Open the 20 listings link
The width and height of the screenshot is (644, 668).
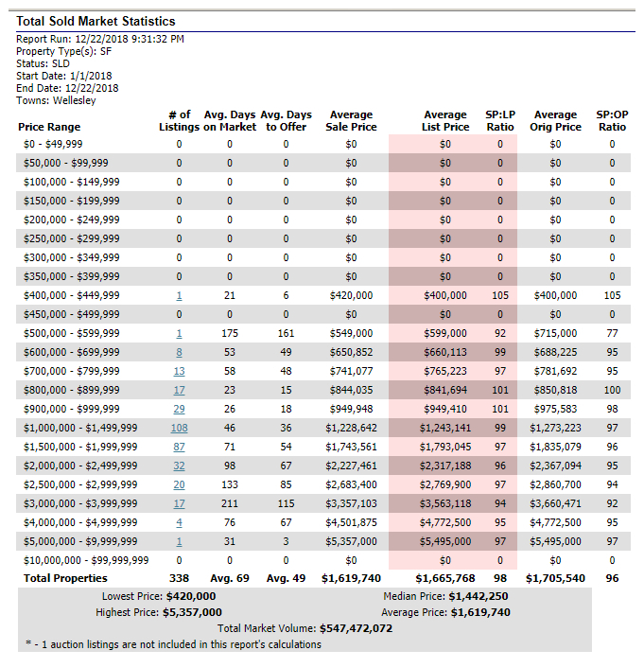point(179,484)
